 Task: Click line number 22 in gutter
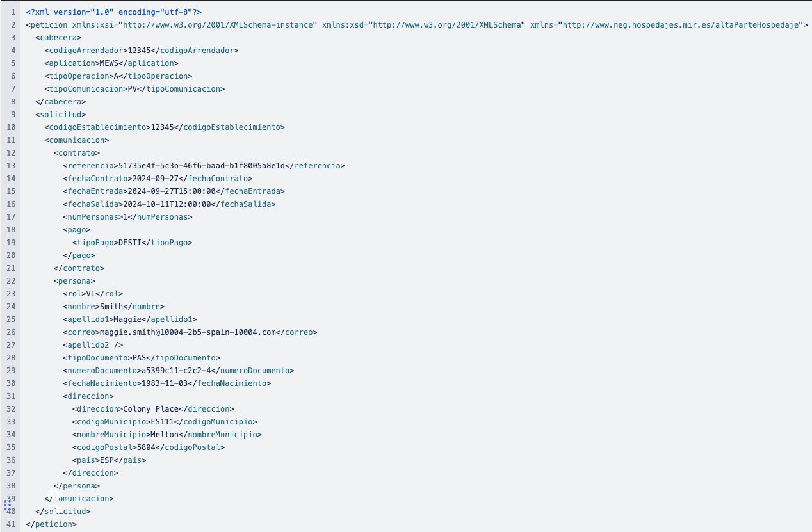11,281
